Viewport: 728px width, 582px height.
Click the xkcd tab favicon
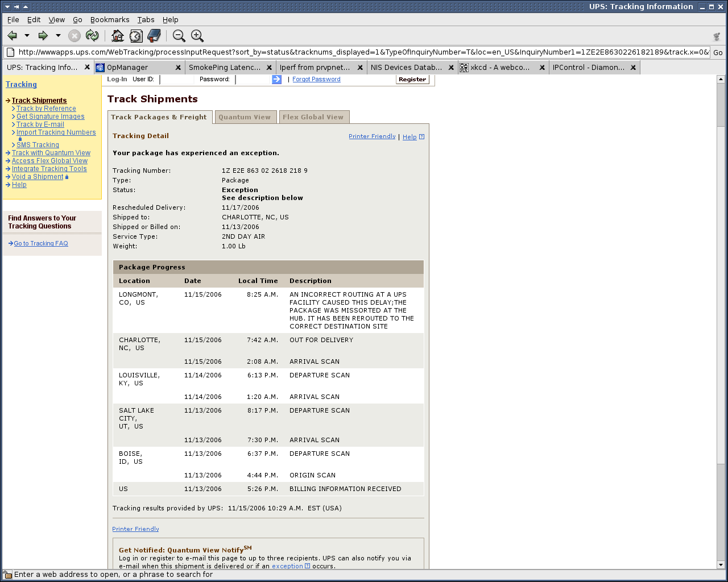click(464, 68)
